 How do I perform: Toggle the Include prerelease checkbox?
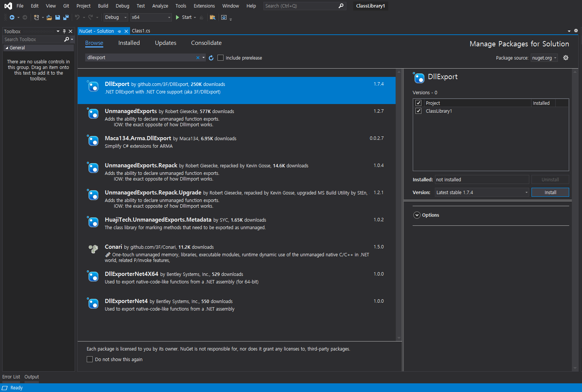click(221, 58)
